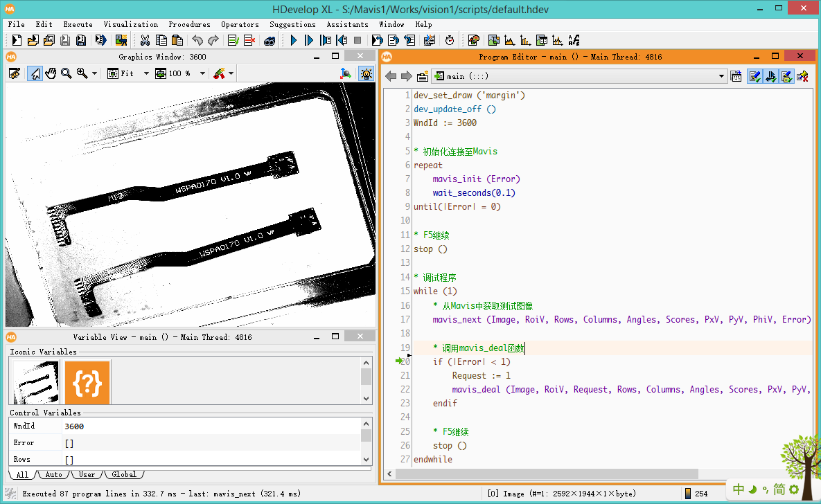Screen dimensions: 821x504
Task: Click the Program Editor horizontal scrollbar
Action: click(x=547, y=474)
